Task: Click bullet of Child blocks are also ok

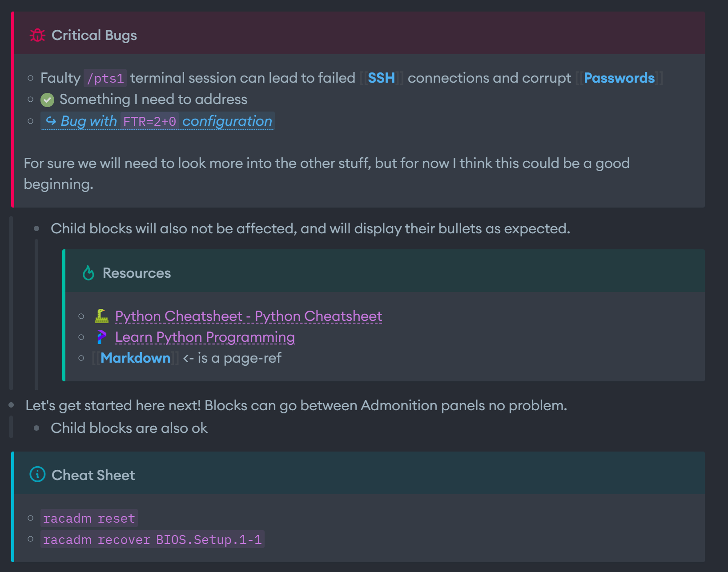Action: tap(37, 428)
